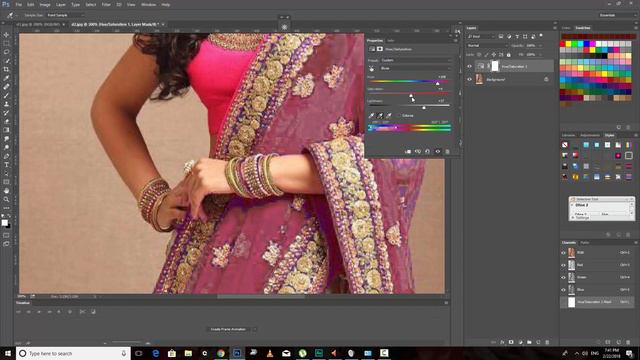Toggle Green channel visibility eye
Image resolution: width=640 pixels, height=360 pixels.
coord(563,278)
